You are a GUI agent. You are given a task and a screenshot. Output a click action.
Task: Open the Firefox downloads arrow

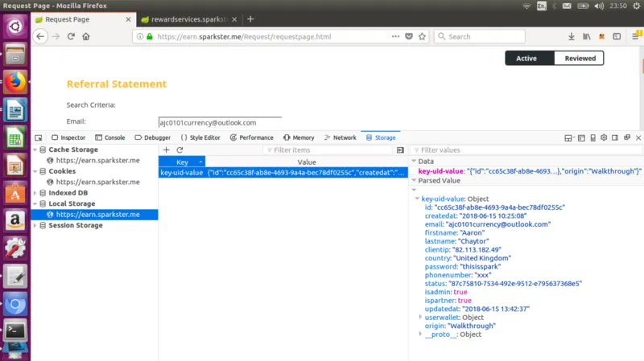[572, 36]
